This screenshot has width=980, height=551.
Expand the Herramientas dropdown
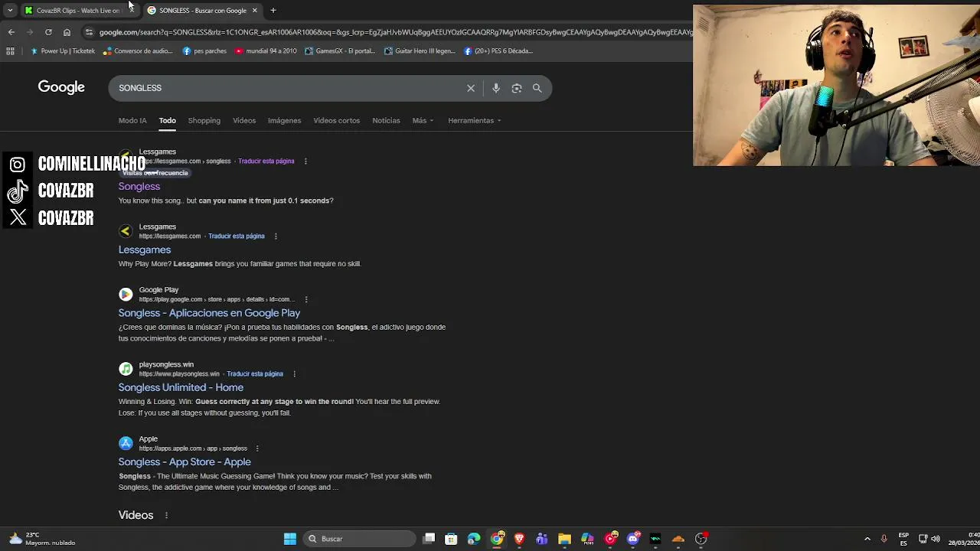click(474, 120)
